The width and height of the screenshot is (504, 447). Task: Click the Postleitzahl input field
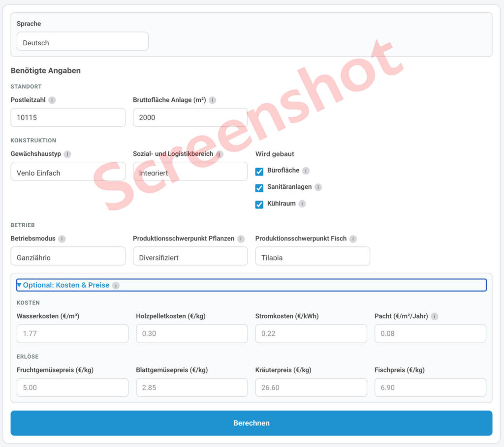click(68, 118)
